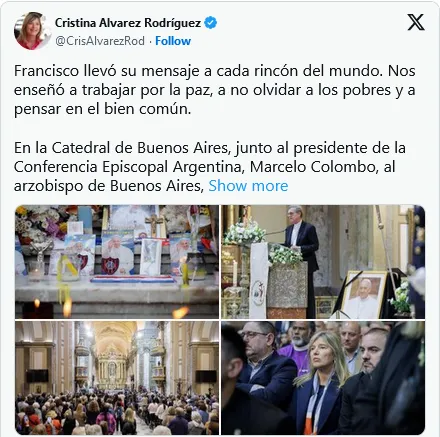Expand the tweet with Show more
This screenshot has width=440, height=437.
tap(248, 186)
